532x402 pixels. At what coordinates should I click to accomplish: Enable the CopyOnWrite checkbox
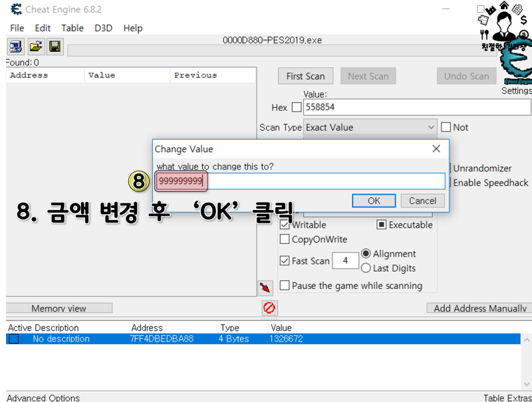click(x=285, y=239)
